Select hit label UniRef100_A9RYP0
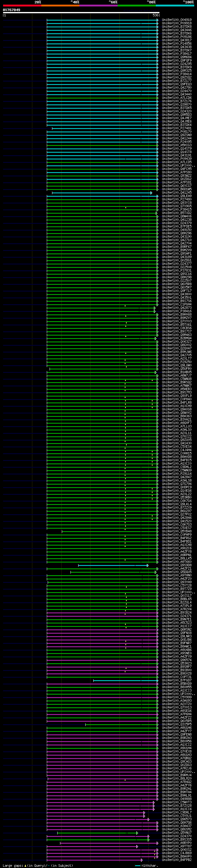The height and width of the screenshot is (868, 197). [177, 843]
